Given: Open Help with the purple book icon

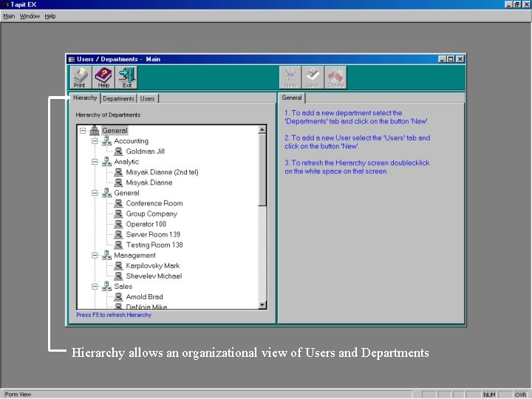Looking at the screenshot, I should coord(103,78).
